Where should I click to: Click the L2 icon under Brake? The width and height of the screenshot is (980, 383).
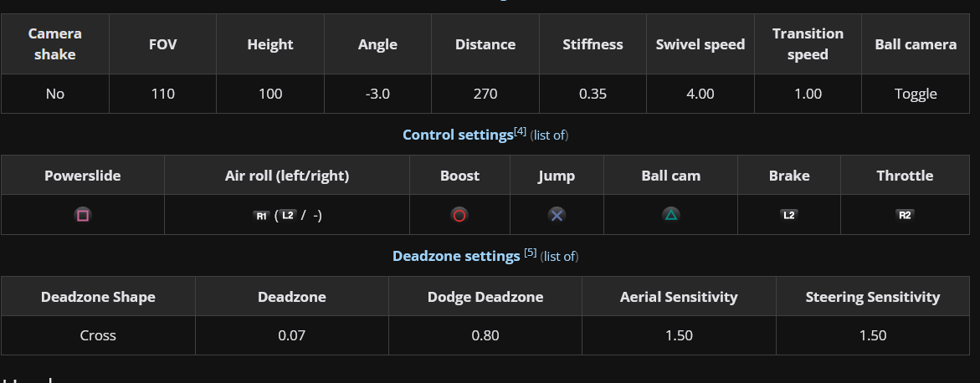click(788, 215)
